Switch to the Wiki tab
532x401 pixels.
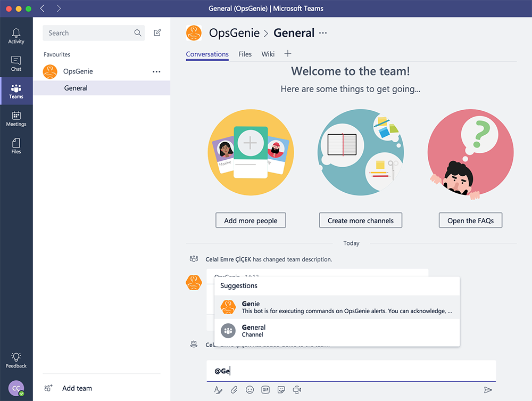click(x=268, y=54)
